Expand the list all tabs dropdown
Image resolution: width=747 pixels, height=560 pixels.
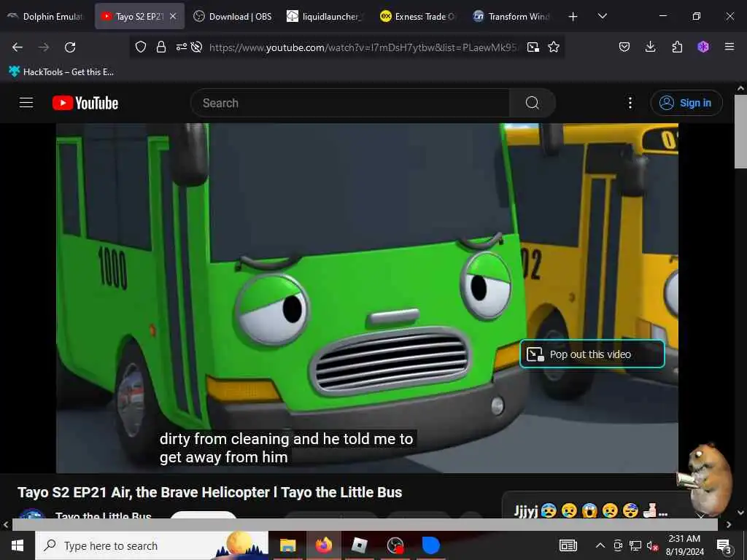tap(602, 16)
